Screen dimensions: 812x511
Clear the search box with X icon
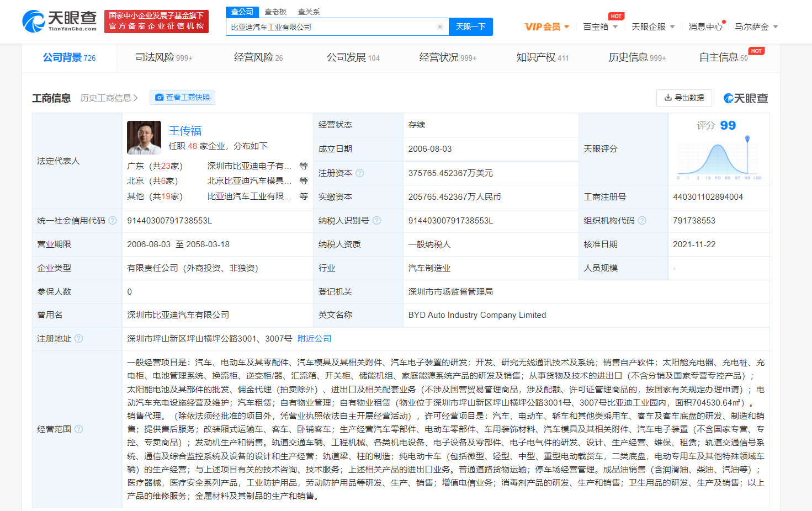click(x=439, y=27)
